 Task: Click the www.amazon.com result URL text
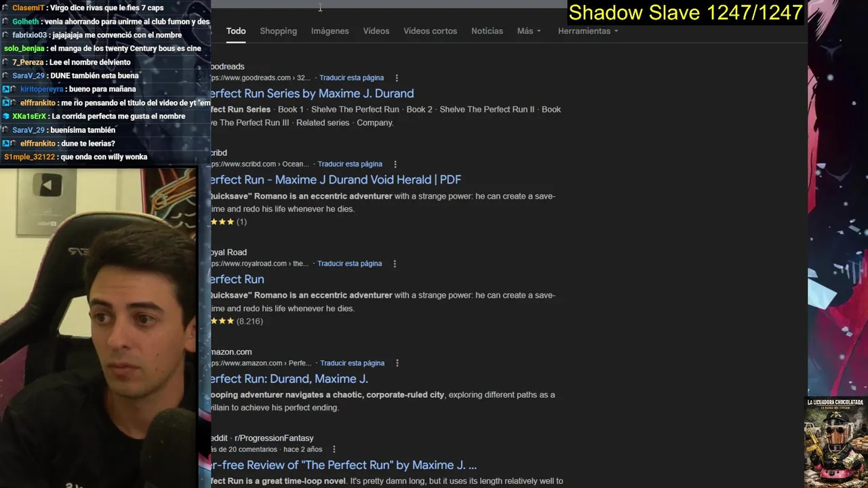click(x=261, y=363)
